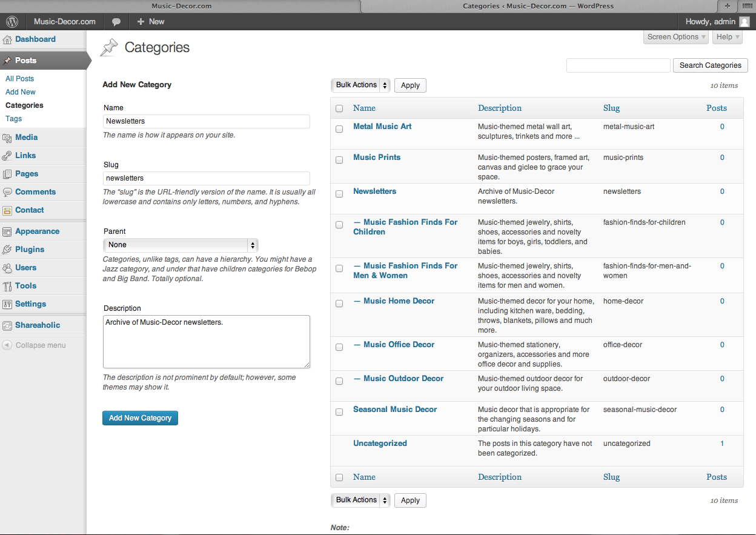The height and width of the screenshot is (535, 756).
Task: Expand the Help panel
Action: 728,37
